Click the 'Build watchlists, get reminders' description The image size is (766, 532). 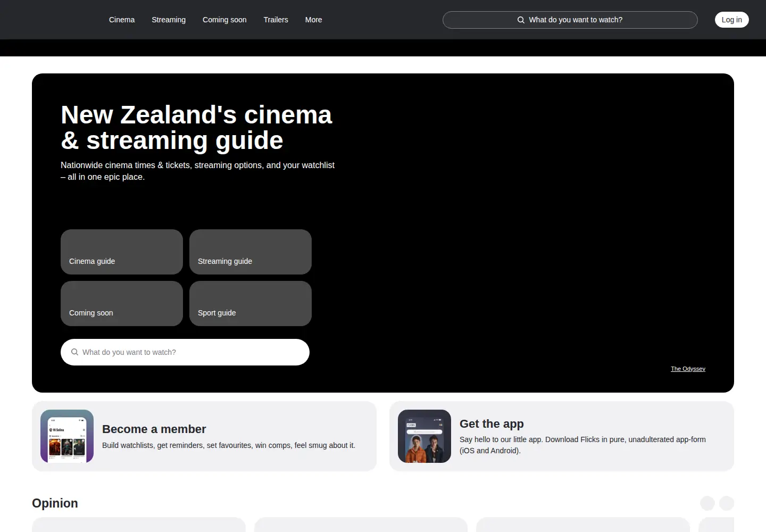(x=229, y=445)
